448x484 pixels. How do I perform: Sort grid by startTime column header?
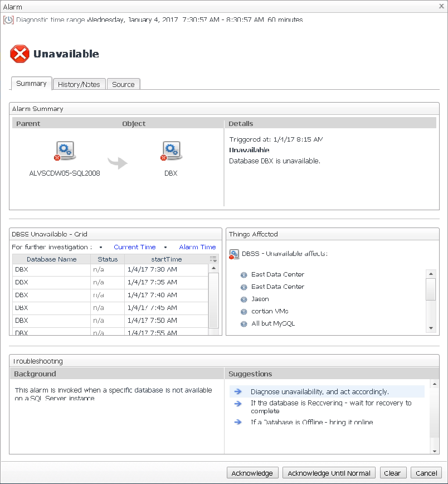pyautogui.click(x=166, y=259)
